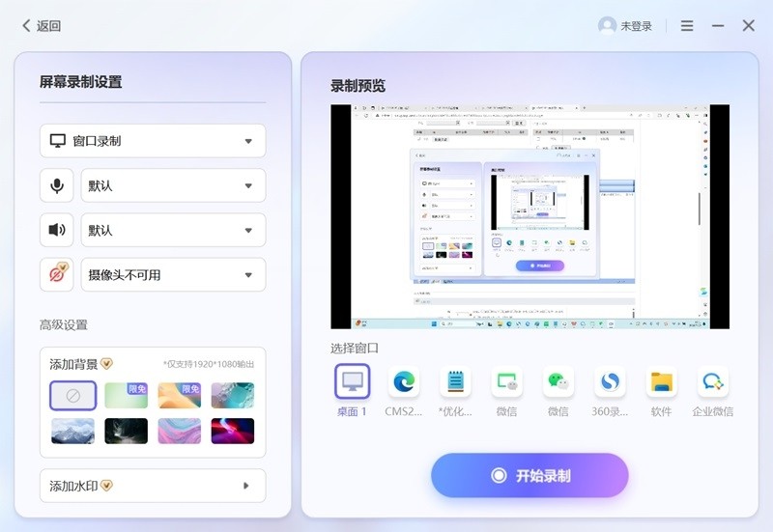Screen dimensions: 773x532
Task: Pick the *优化 notepad window icon
Action: coord(455,381)
